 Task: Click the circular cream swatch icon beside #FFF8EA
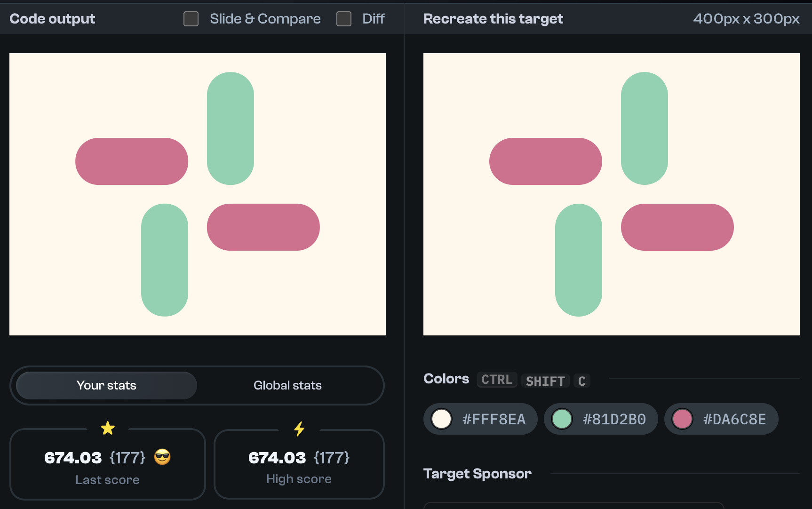click(441, 419)
